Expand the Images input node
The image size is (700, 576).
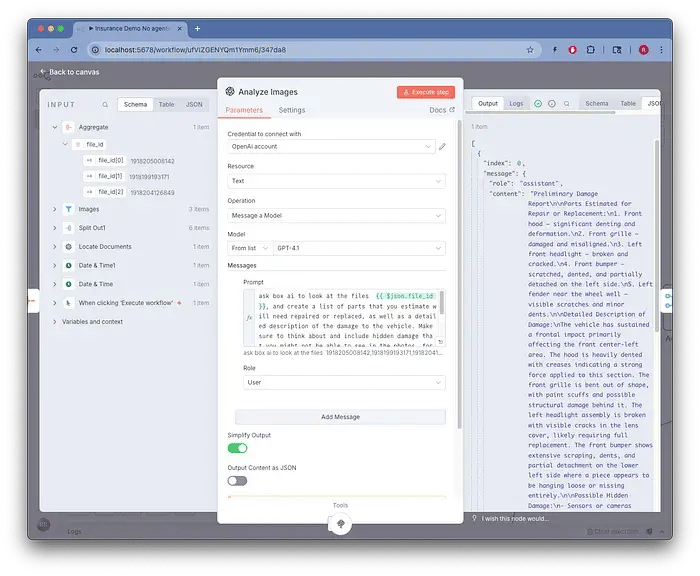click(x=54, y=209)
